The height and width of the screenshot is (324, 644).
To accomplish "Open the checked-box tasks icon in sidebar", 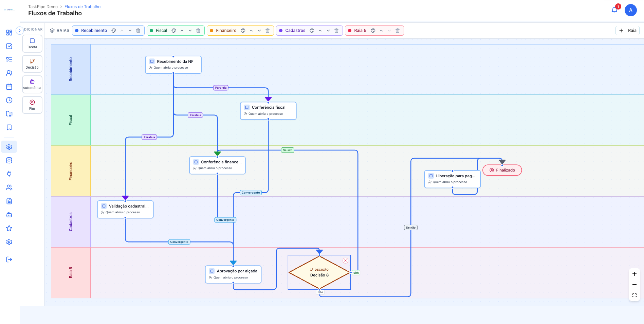I will (x=9, y=46).
